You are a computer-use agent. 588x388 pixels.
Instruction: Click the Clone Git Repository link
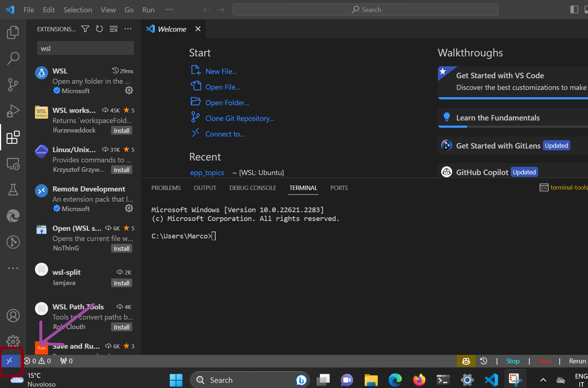[x=240, y=118]
